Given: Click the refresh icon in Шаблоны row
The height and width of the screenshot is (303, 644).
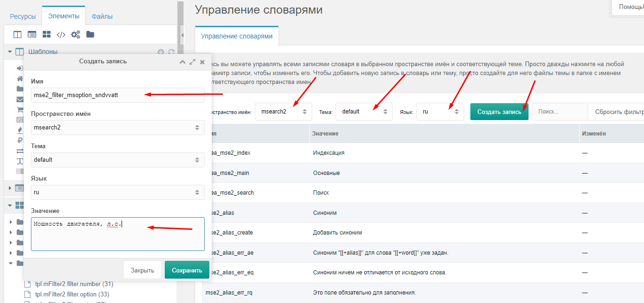Looking at the screenshot, I should click(171, 52).
